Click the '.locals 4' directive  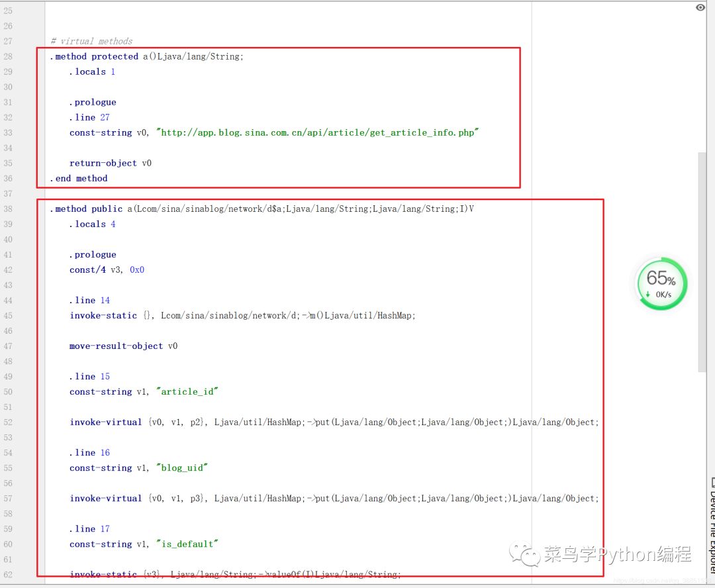92,224
